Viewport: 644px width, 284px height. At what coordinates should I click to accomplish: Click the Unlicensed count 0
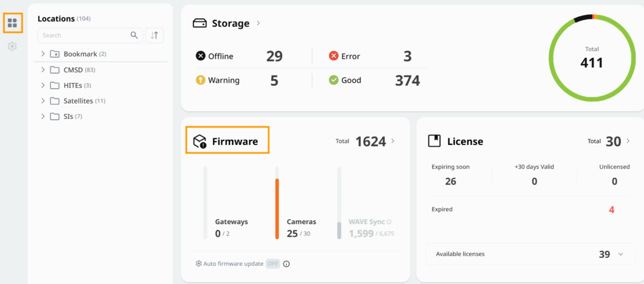click(614, 181)
